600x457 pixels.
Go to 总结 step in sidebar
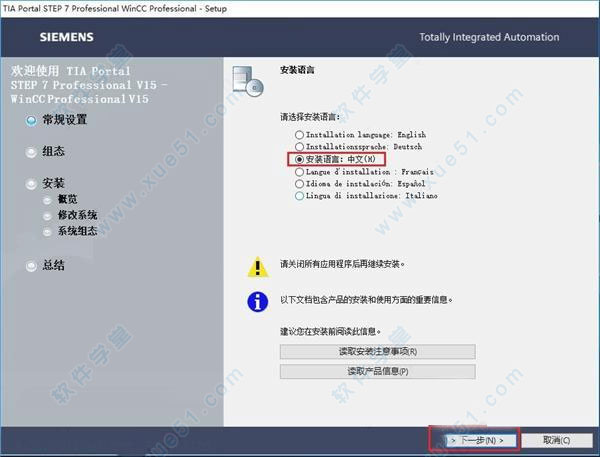click(53, 265)
